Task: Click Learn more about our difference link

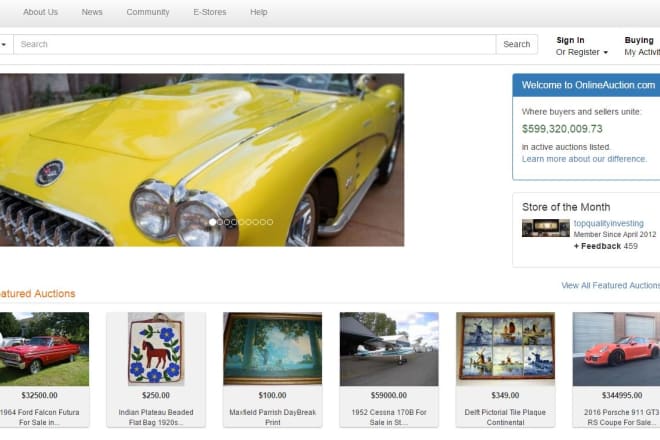Action: (x=584, y=159)
